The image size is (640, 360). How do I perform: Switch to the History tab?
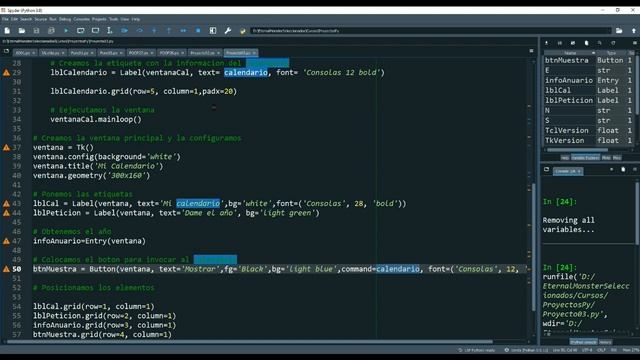(x=605, y=342)
